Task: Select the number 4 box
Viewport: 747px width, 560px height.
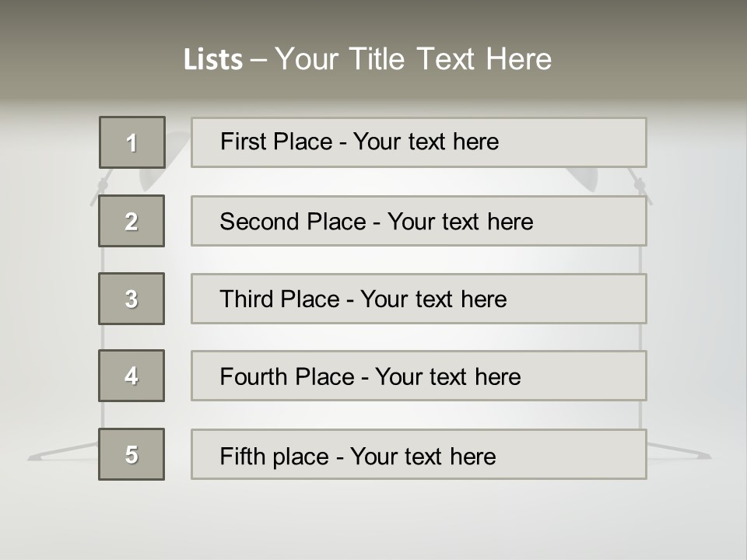Action: [132, 376]
